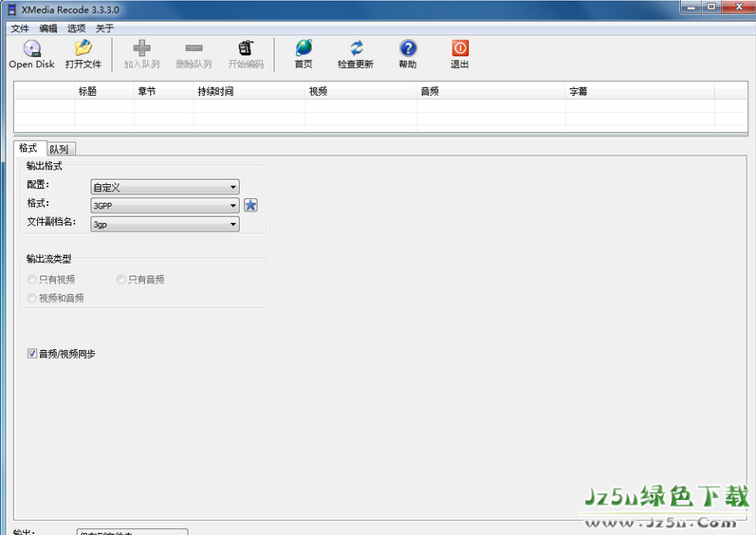
Task: Open the 关于 menu
Action: pyautogui.click(x=104, y=28)
